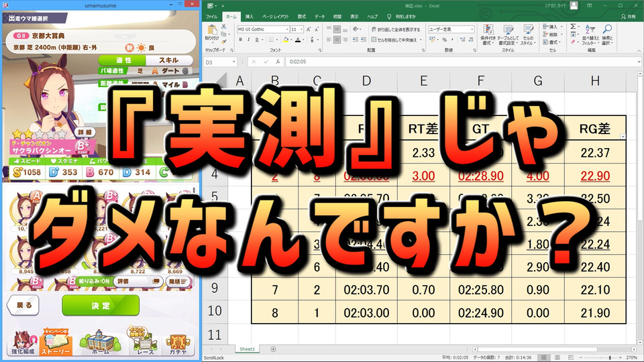Apply the black font color swatch
This screenshot has height=362, width=644.
298,40
